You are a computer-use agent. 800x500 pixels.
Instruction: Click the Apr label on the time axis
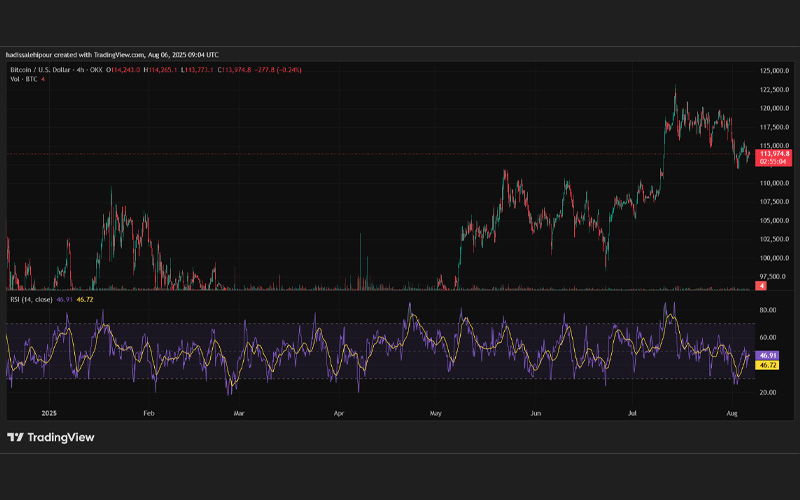click(x=339, y=413)
